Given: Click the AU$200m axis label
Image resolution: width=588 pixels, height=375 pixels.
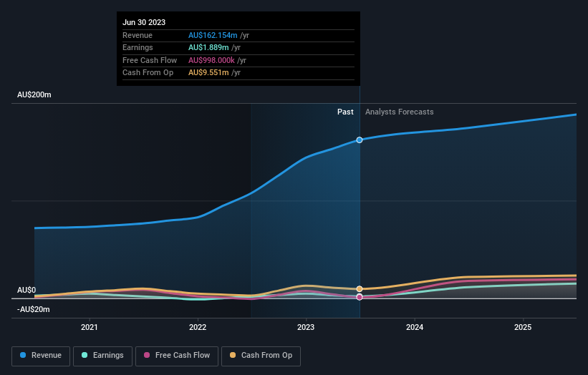Looking at the screenshot, I should point(34,94).
